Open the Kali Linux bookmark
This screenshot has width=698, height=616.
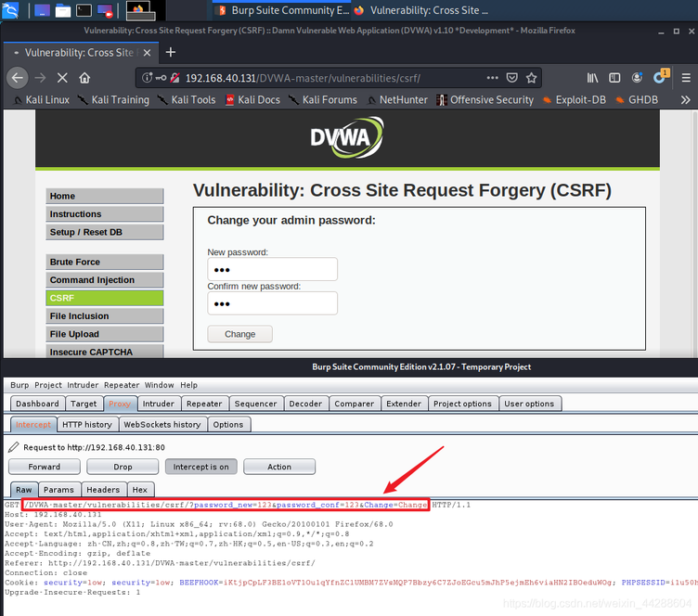pyautogui.click(x=42, y=100)
